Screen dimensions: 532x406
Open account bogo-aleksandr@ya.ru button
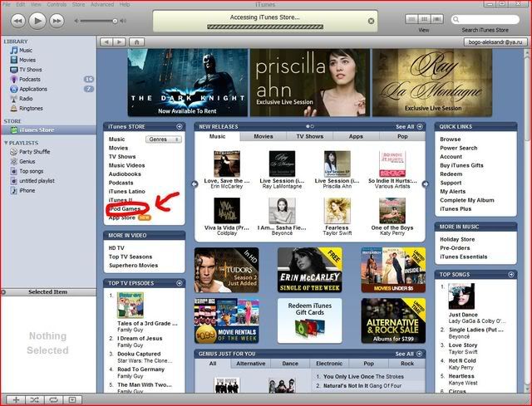[x=495, y=42]
